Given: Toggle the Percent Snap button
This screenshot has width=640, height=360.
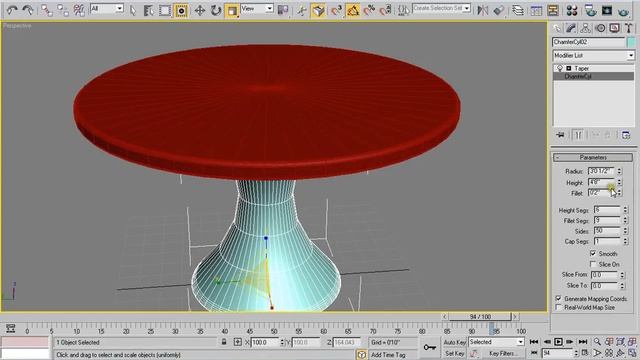Looking at the screenshot, I should click(x=369, y=10).
